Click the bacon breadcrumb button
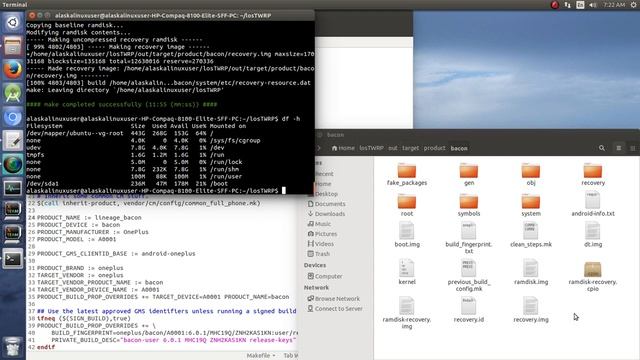The width and height of the screenshot is (640, 360). [459, 148]
